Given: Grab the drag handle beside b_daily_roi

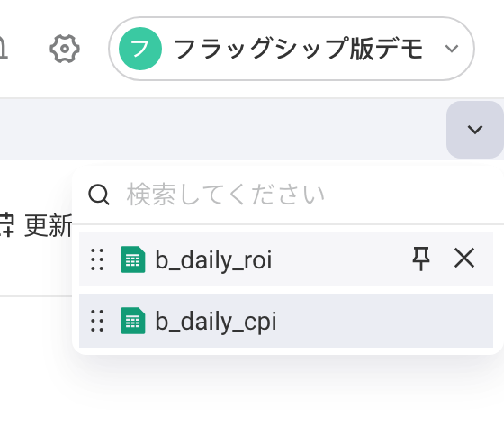Looking at the screenshot, I should (x=97, y=259).
